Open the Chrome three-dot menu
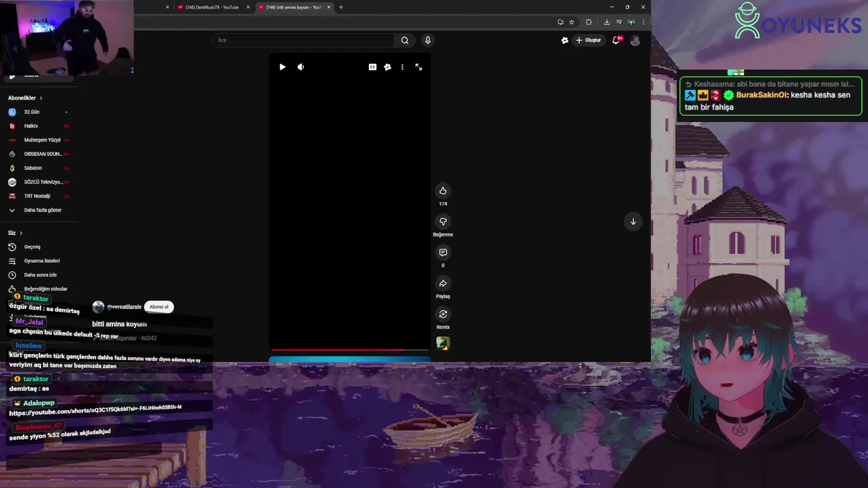Viewport: 868px width, 488px height. pos(643,22)
